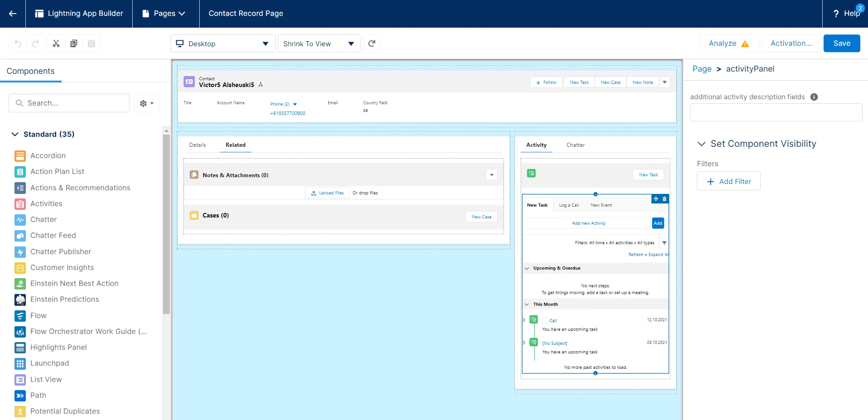868x420 pixels.
Task: Select the cut (scissors) icon
Action: (56, 43)
